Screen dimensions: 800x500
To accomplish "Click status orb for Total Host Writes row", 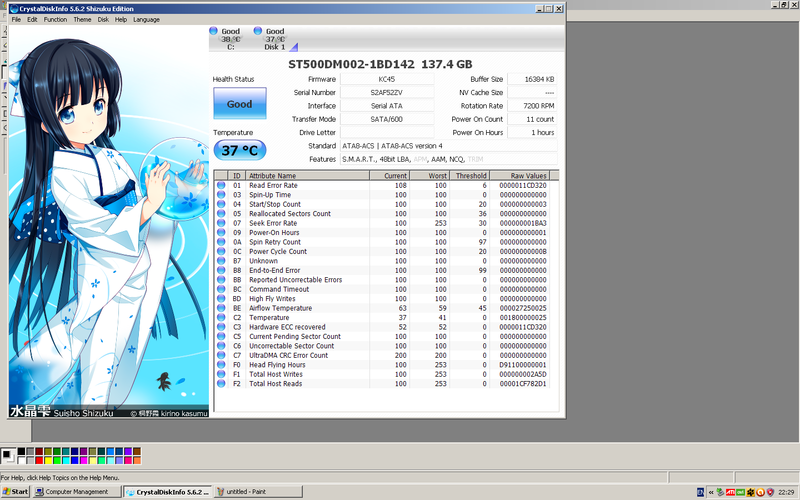I will click(221, 374).
